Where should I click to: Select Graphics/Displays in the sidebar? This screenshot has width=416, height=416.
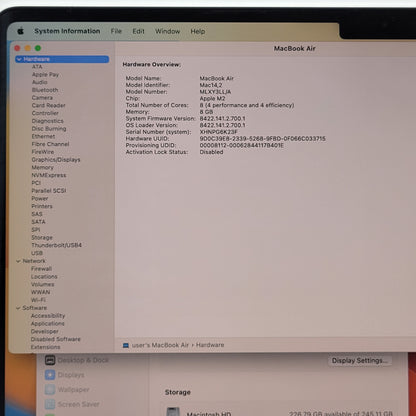56,160
